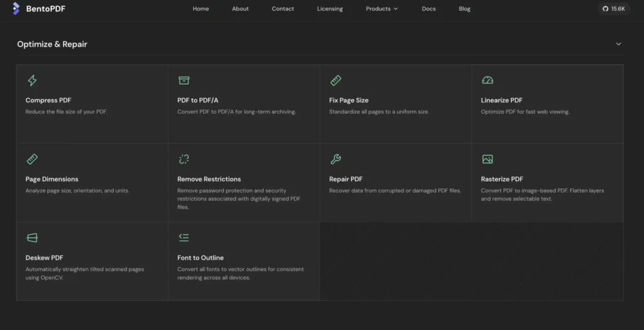Screen dimensions: 644x330
Task: Click the BentoPDF brand name text
Action: point(45,9)
